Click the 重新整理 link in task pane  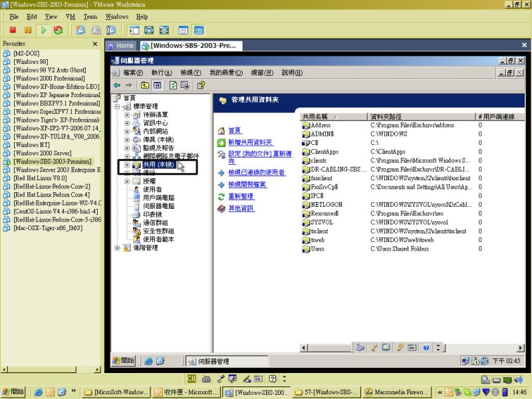coord(241,196)
